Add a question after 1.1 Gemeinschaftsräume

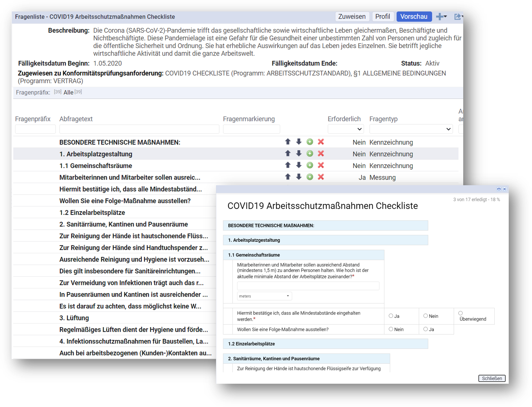point(310,165)
